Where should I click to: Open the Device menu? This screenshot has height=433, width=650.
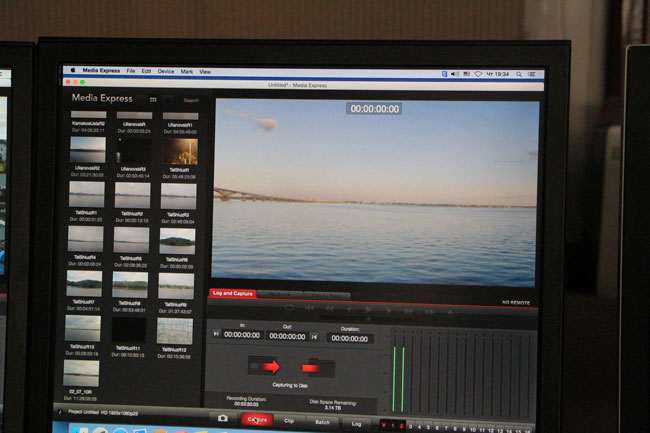pos(165,72)
